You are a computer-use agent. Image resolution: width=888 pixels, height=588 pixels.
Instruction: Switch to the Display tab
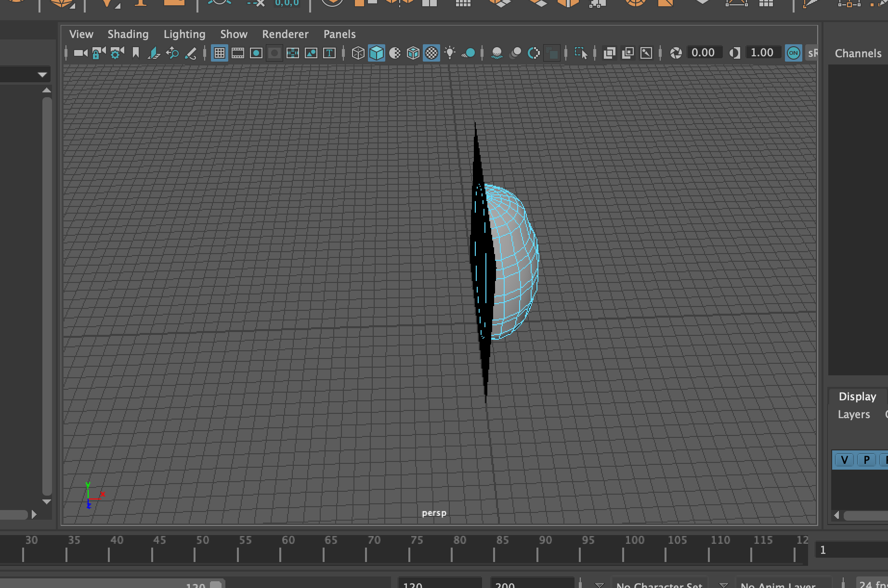[x=857, y=396]
